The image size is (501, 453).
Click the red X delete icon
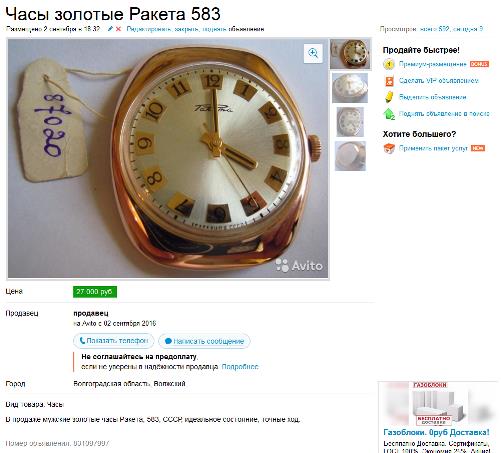(x=118, y=29)
